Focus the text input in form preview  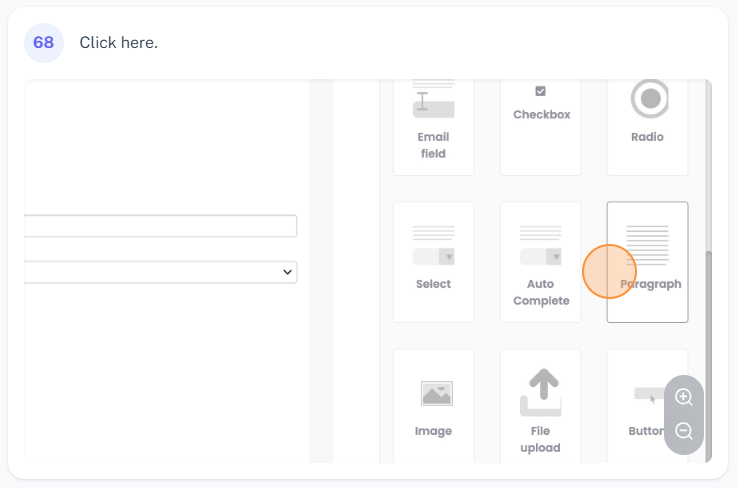(160, 226)
